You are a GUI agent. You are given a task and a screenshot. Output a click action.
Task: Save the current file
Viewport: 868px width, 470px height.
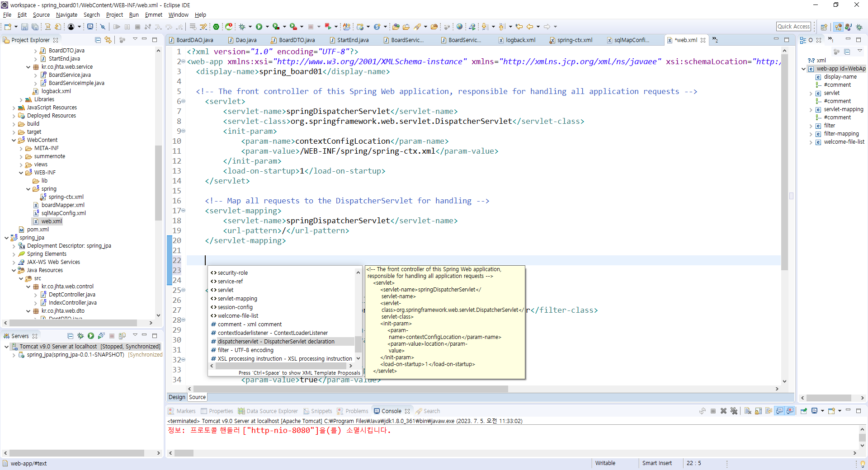click(24, 27)
